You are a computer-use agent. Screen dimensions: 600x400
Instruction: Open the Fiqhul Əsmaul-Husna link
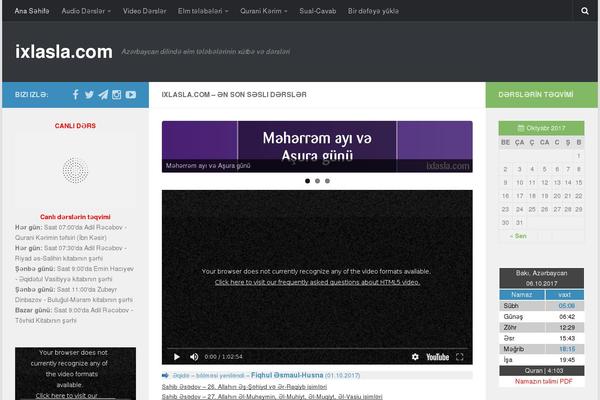click(x=287, y=375)
